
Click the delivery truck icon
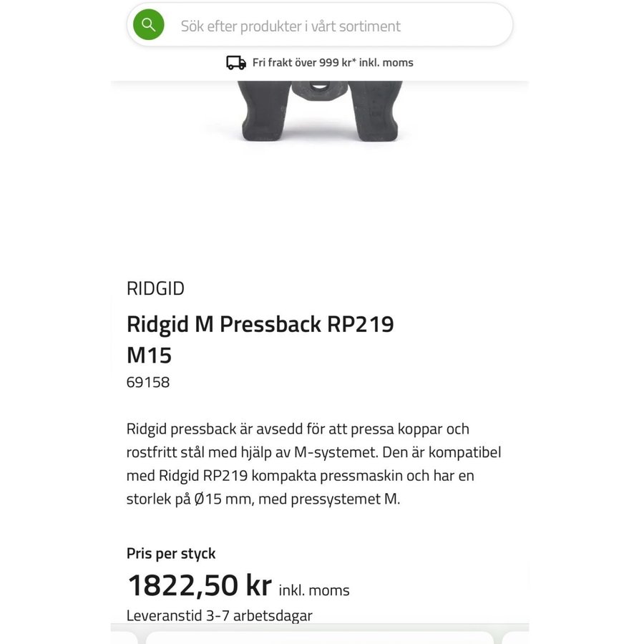coord(236,63)
